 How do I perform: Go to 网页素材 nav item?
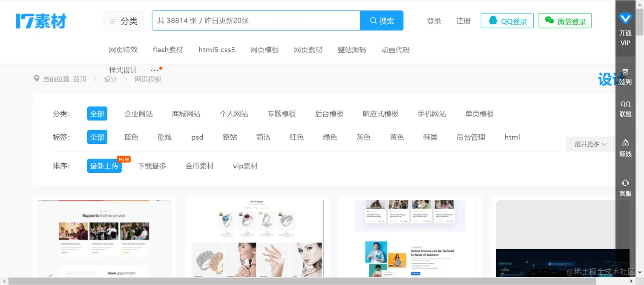[308, 50]
